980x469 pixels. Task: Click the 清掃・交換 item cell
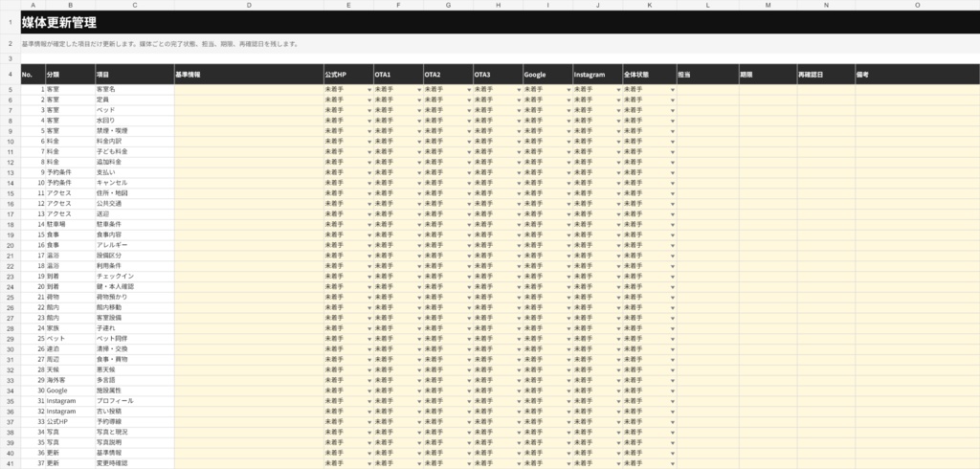click(x=135, y=349)
